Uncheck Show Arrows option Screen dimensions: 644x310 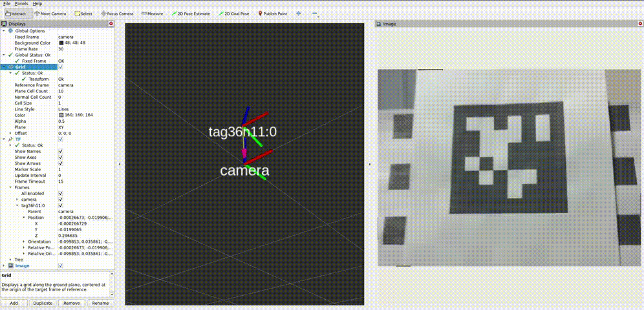(61, 163)
